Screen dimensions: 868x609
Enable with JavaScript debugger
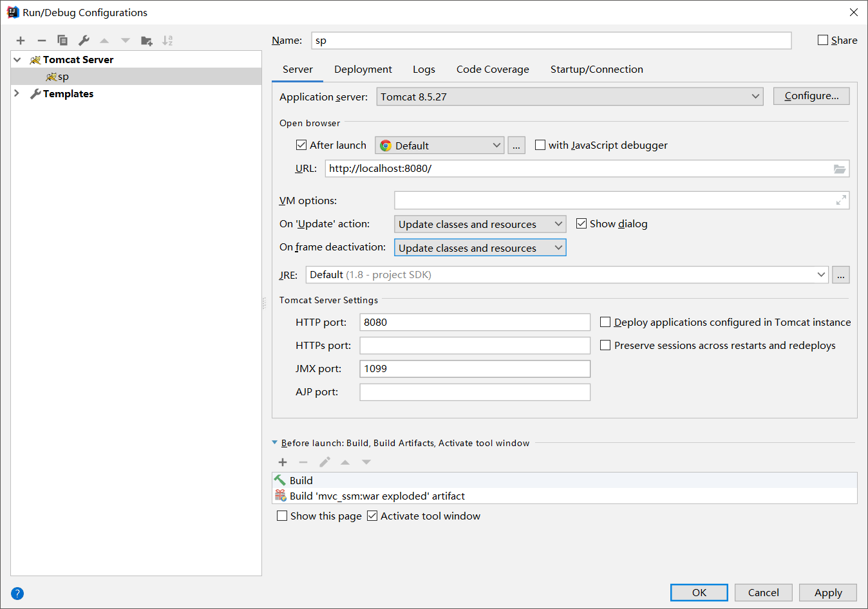(x=540, y=145)
